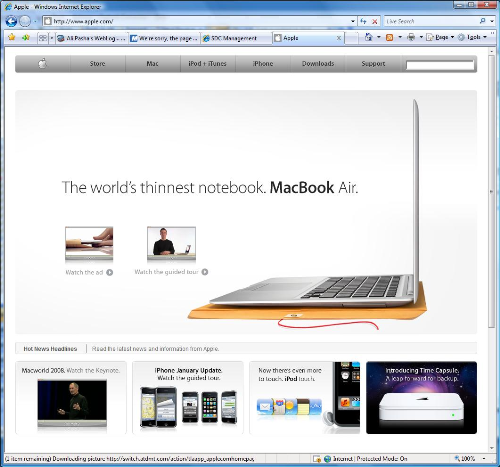Switch to the SDC Management tab
The height and width of the screenshot is (467, 500).
pyautogui.click(x=236, y=38)
